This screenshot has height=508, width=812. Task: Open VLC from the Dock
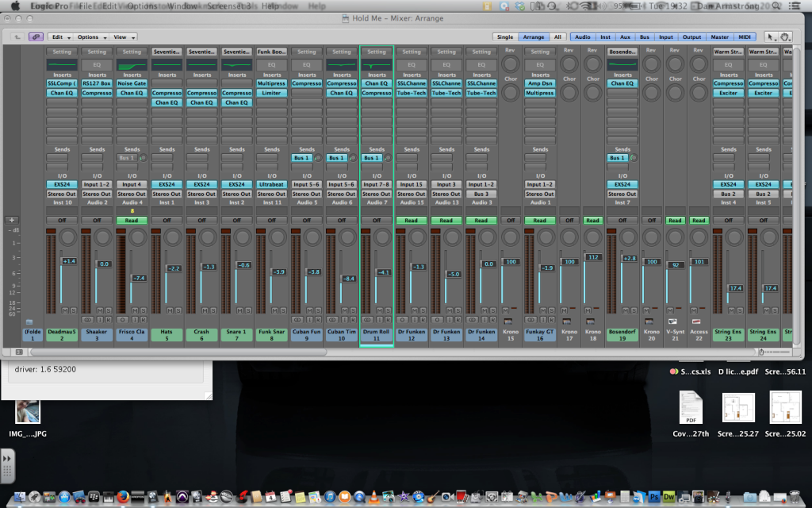click(373, 497)
